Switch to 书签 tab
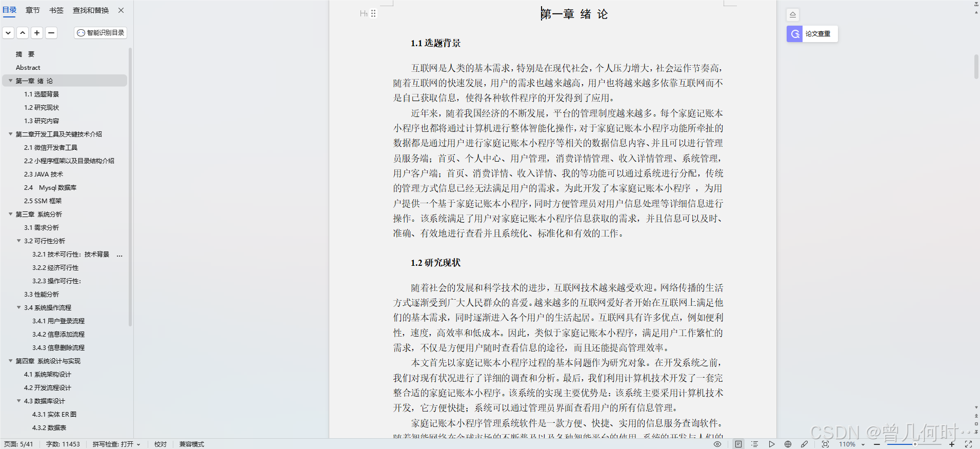This screenshot has width=980, height=449. point(56,10)
